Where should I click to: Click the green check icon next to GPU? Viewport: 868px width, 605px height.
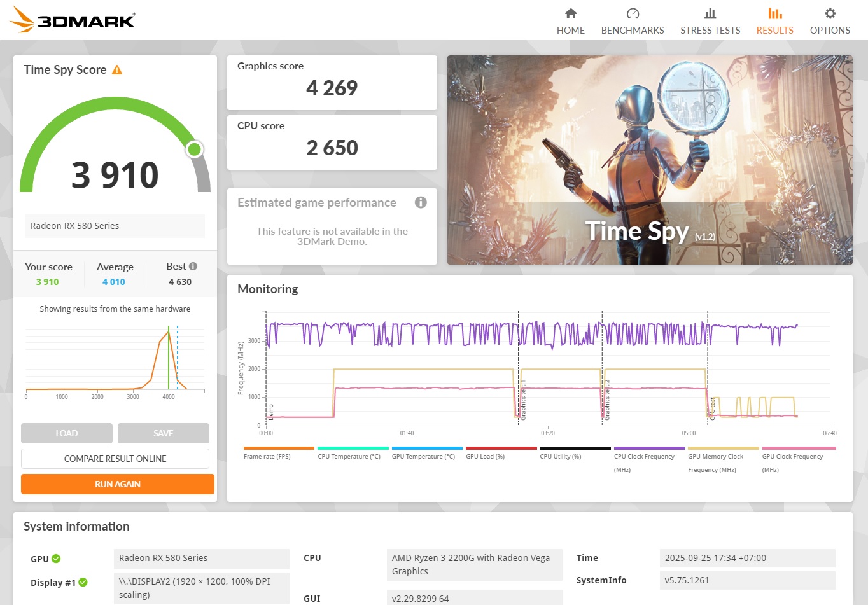[56, 559]
